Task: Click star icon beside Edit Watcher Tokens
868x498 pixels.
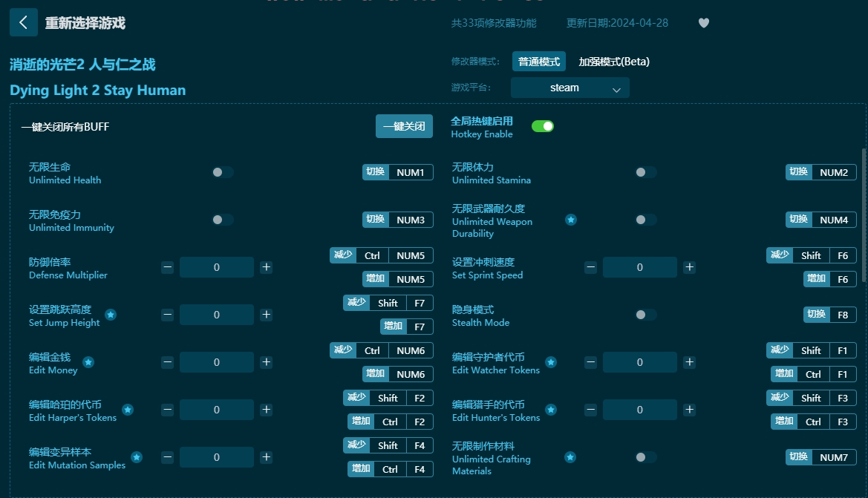Action: click(551, 362)
